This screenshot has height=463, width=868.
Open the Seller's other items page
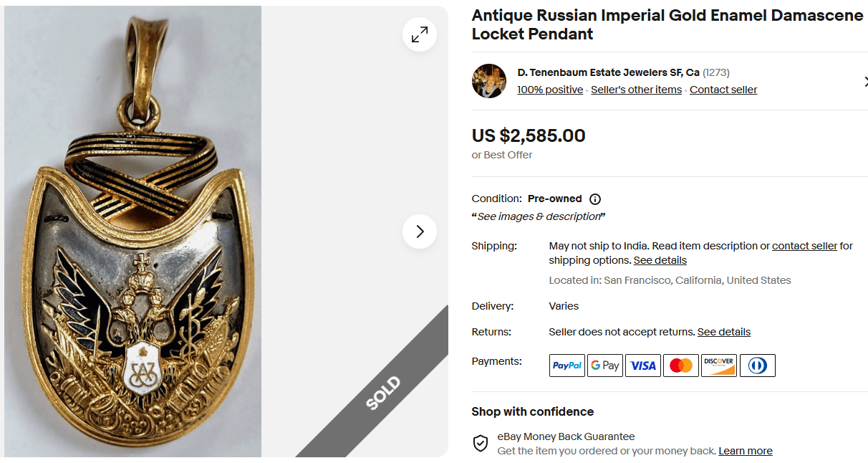(x=636, y=89)
